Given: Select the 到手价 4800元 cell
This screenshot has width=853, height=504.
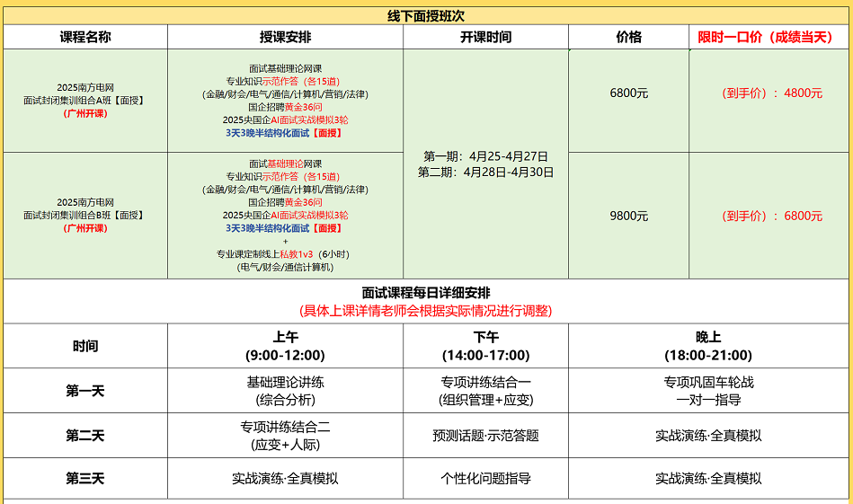Looking at the screenshot, I should pos(769,101).
